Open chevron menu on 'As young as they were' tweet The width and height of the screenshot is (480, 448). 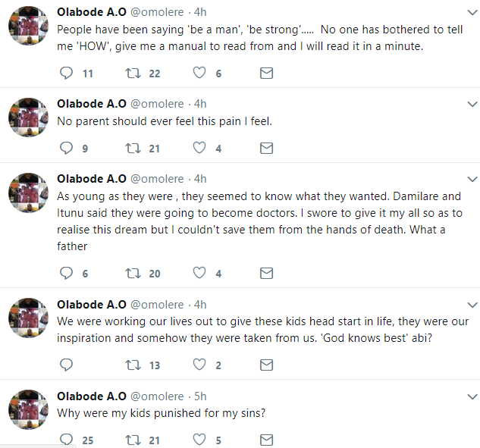[x=471, y=179]
